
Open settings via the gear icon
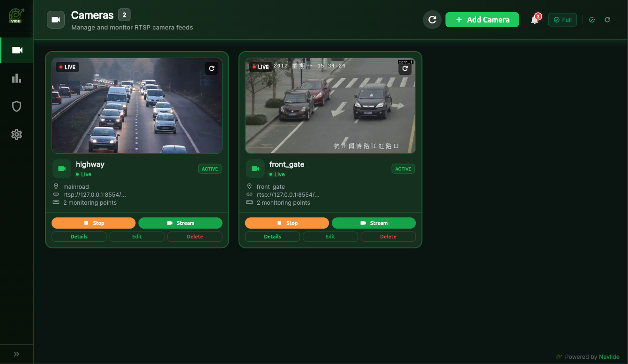point(16,134)
